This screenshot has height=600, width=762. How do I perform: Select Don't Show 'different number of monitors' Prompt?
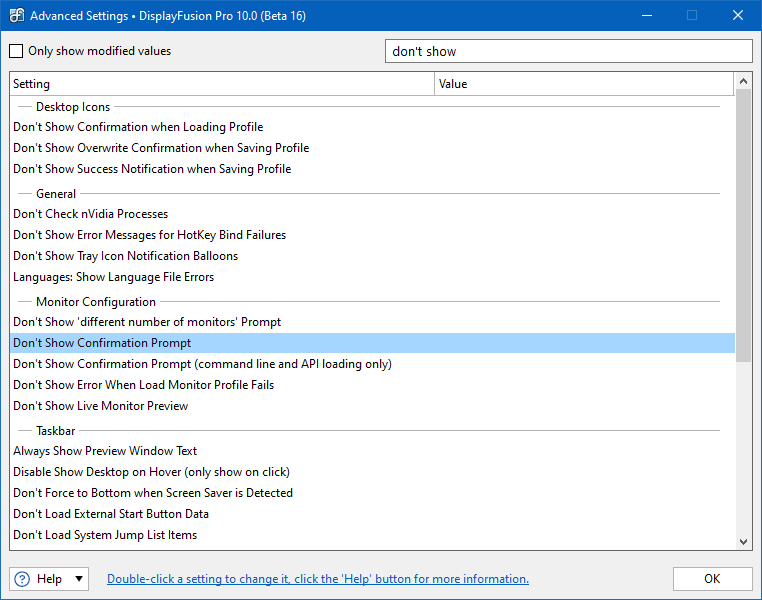pos(372,322)
